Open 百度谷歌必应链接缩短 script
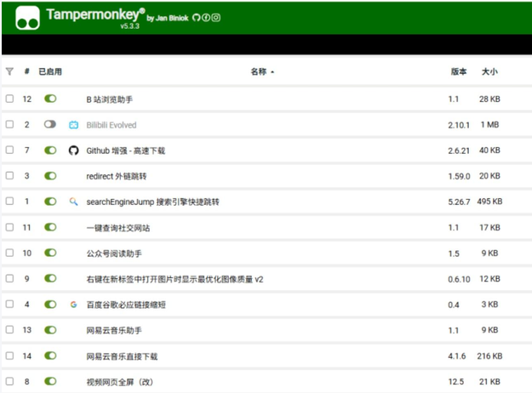532x393 pixels. coord(126,305)
